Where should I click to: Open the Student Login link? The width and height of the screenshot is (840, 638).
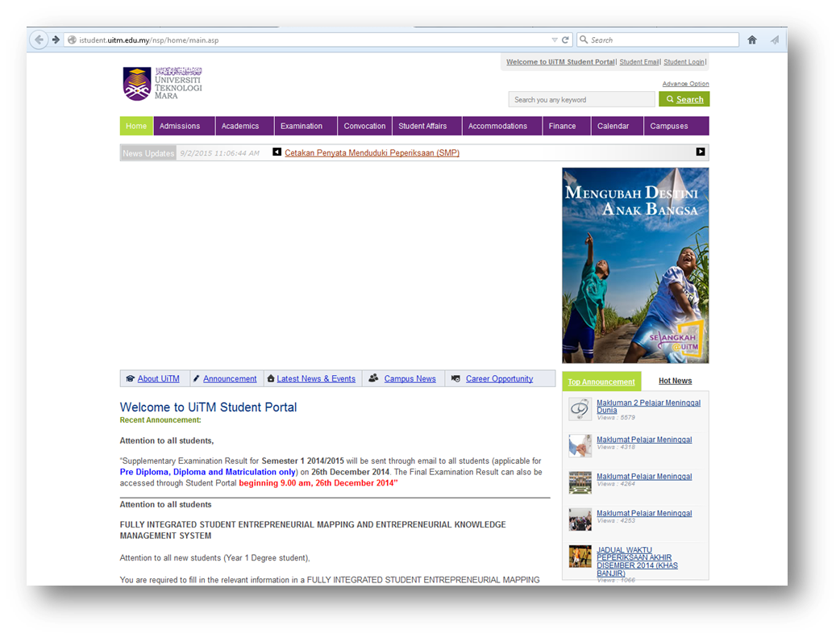pos(684,62)
